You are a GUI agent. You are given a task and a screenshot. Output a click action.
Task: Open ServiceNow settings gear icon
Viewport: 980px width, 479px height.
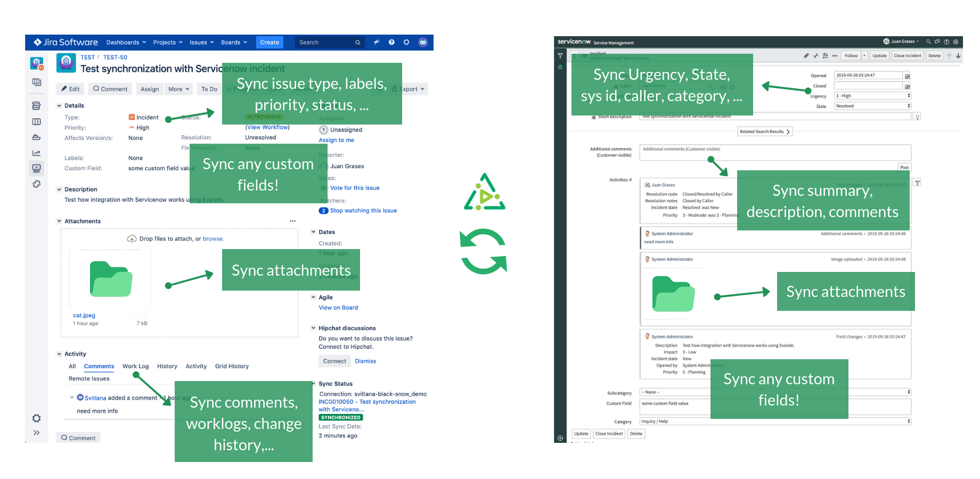pyautogui.click(x=956, y=42)
